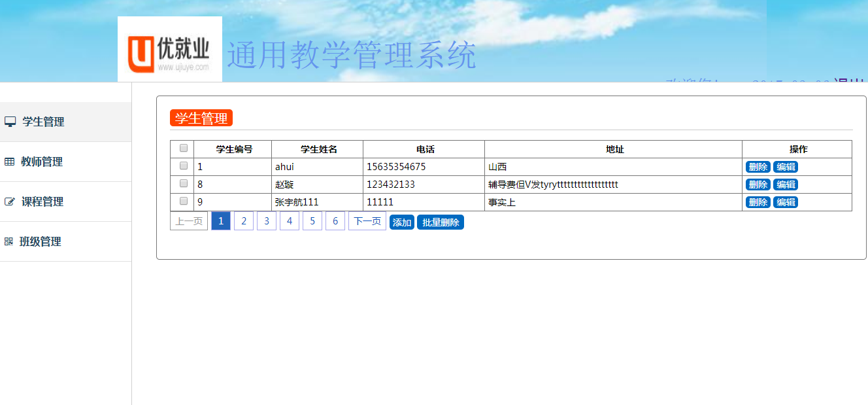Edit student 赵璇 with 编辑 button
Image resolution: width=868 pixels, height=405 pixels.
pos(786,185)
